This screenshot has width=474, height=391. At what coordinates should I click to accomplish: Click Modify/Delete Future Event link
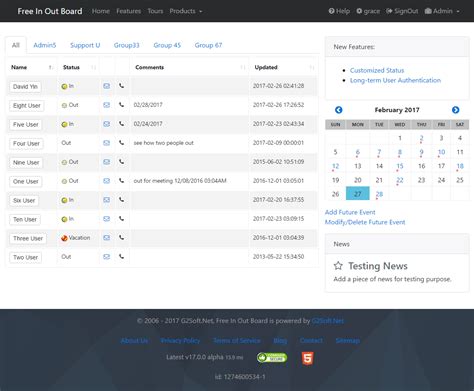365,222
